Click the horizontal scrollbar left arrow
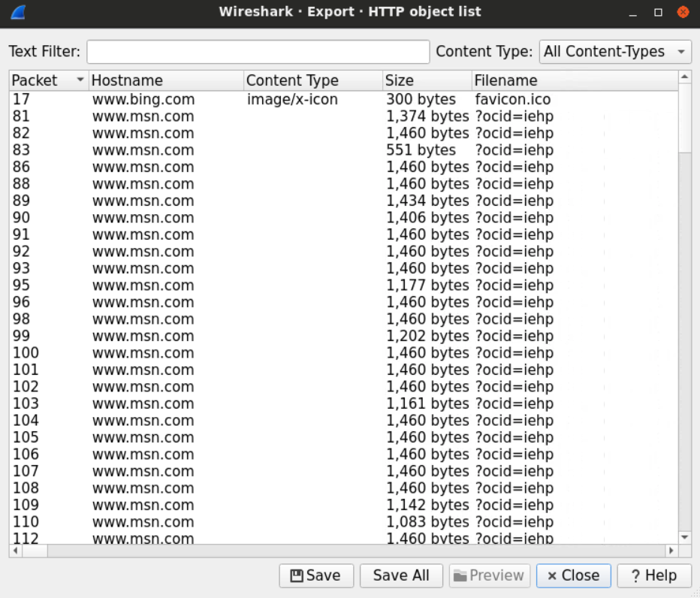Image resolution: width=700 pixels, height=598 pixels. (x=15, y=551)
